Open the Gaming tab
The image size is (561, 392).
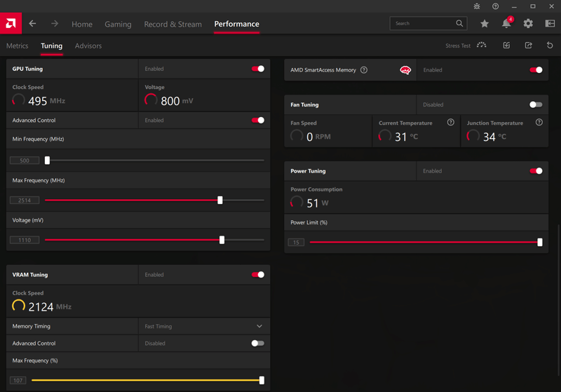118,25
